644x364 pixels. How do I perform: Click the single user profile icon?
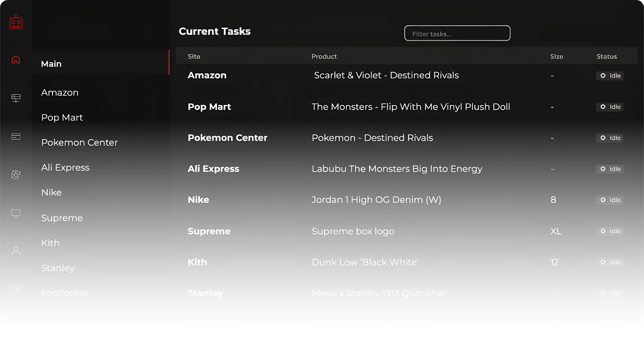[x=16, y=251]
